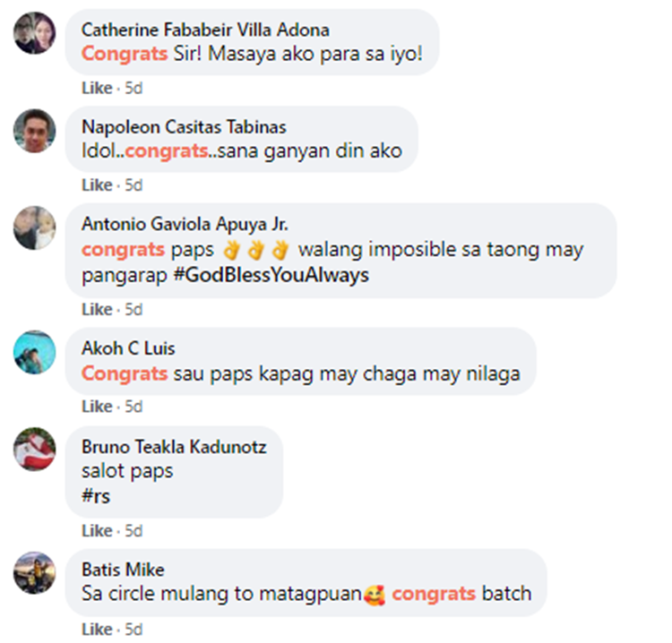Open Napoleon Casitas Tabinas's avatar photo
672x643 pixels.
click(x=34, y=131)
